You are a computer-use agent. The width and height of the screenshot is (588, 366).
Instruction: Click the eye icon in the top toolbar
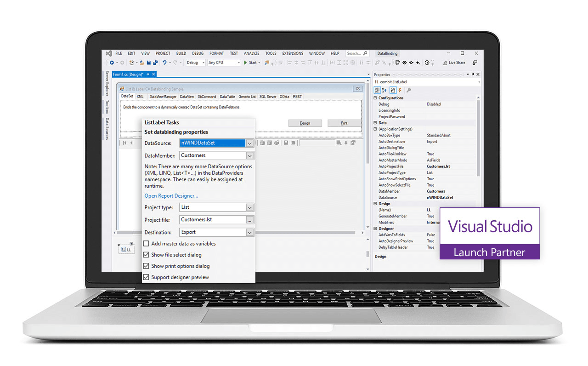pos(404,63)
